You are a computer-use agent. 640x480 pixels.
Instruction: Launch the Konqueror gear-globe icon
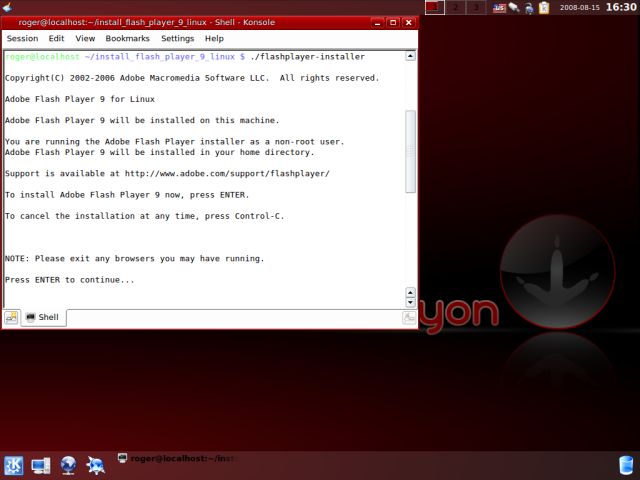[96, 466]
